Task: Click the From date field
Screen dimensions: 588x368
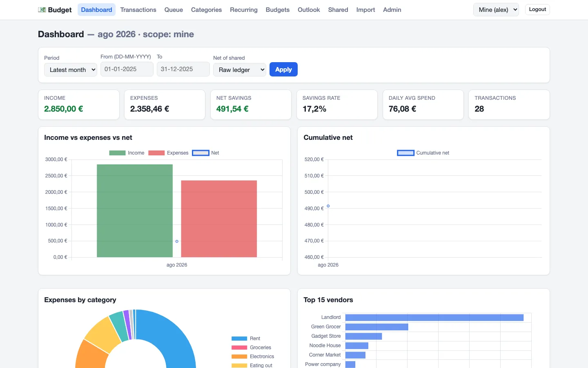Action: 127,69
